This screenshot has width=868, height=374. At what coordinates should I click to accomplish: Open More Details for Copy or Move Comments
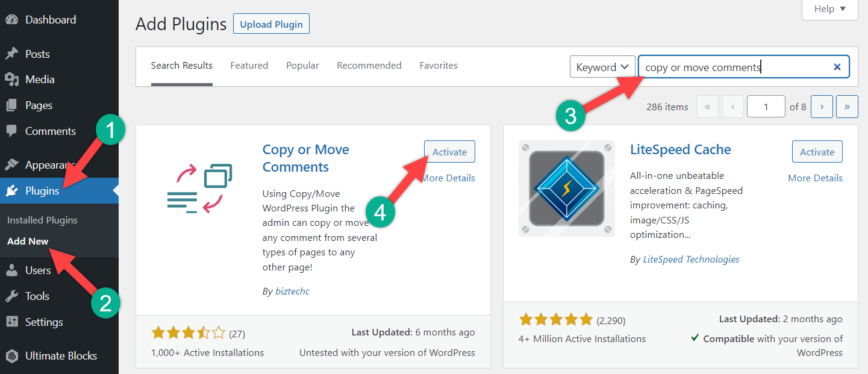[x=448, y=178]
